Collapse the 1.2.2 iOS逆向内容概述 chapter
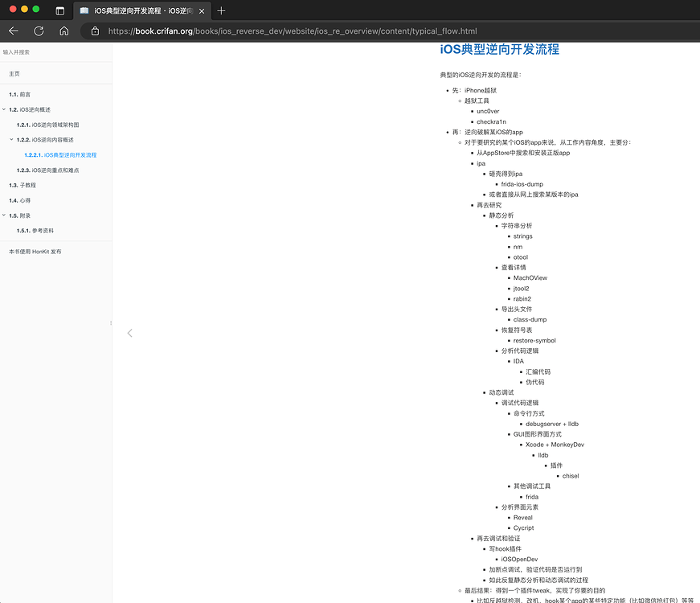The image size is (700, 603). (x=11, y=140)
